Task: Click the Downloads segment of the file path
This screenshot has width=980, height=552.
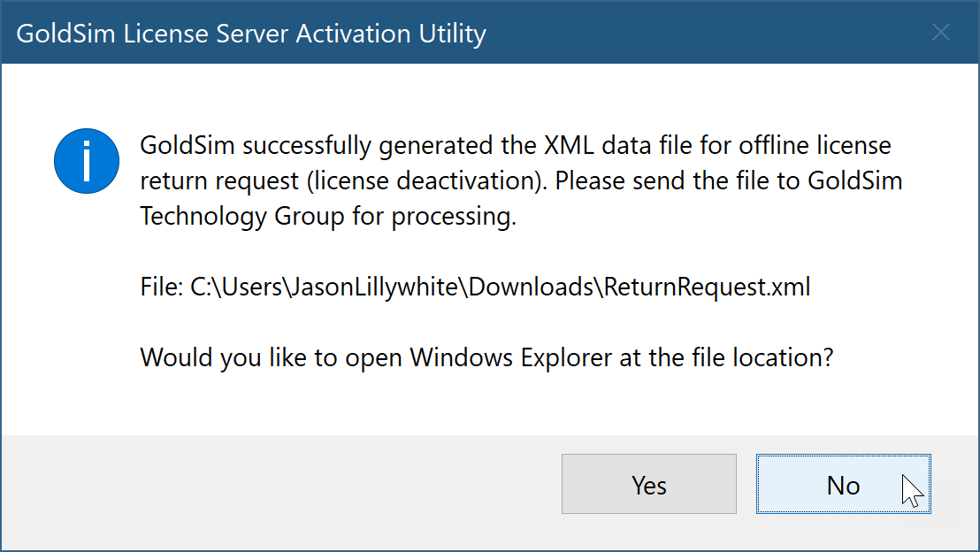Action: click(x=532, y=287)
